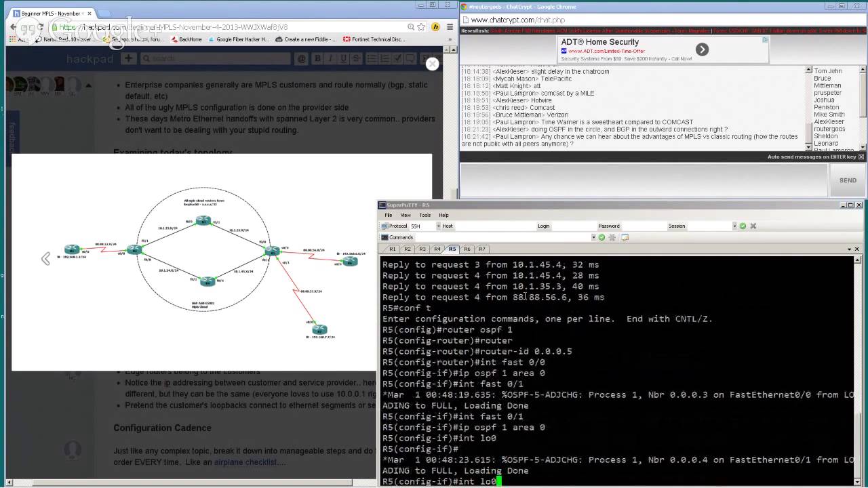
Task: Toggle strikethrough formatting in hackpad
Action: pyautogui.click(x=356, y=58)
